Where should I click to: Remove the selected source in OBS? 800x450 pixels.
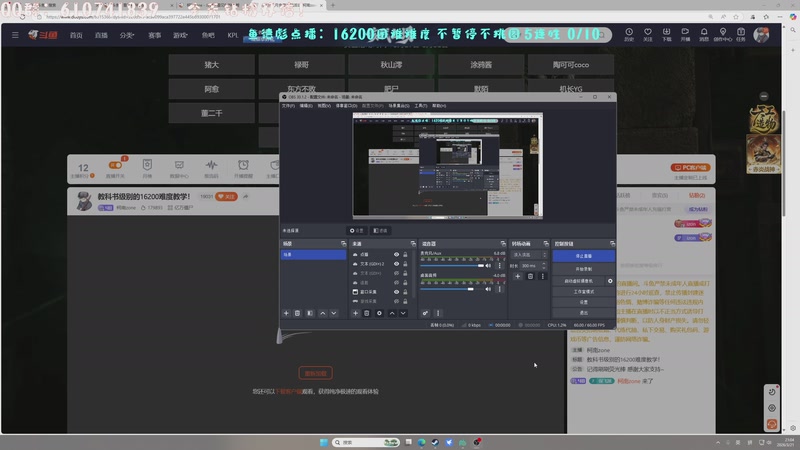pos(366,313)
